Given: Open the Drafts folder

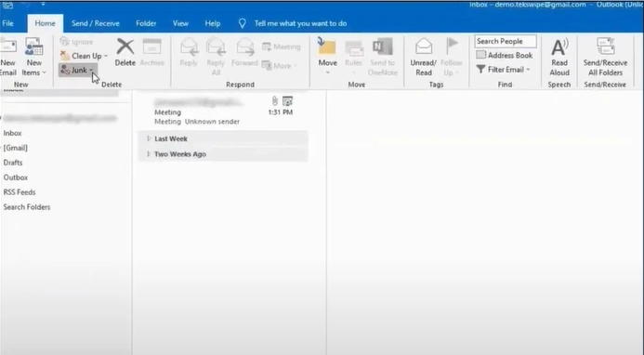Looking at the screenshot, I should click(13, 163).
